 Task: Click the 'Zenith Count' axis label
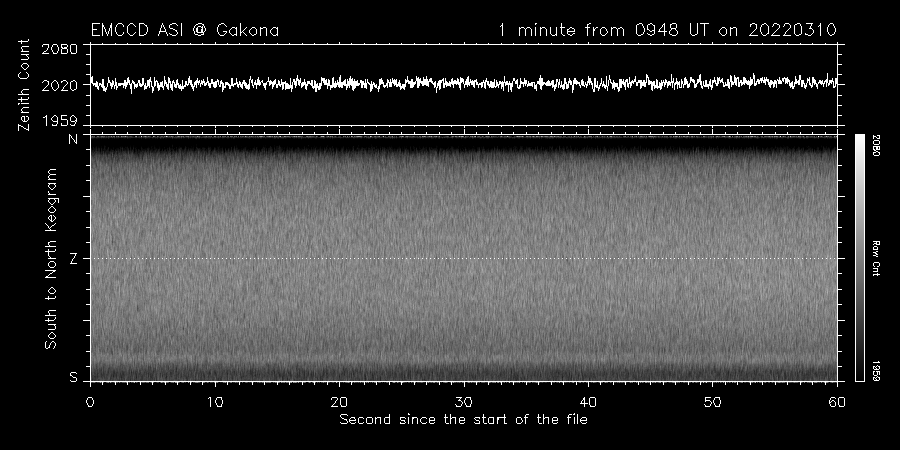(x=24, y=85)
